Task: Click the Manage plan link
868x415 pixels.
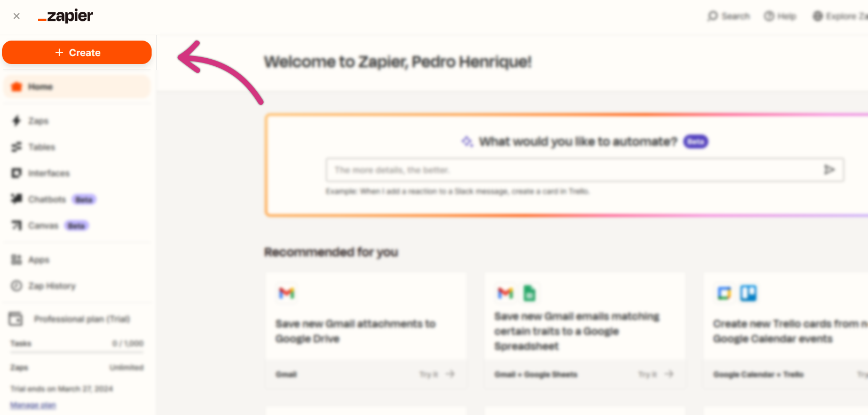Action: point(33,405)
